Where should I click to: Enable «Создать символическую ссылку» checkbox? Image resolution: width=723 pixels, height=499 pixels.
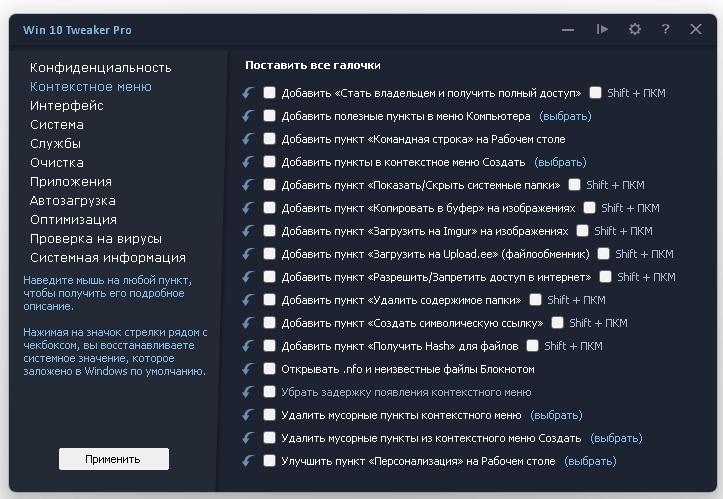point(269,323)
